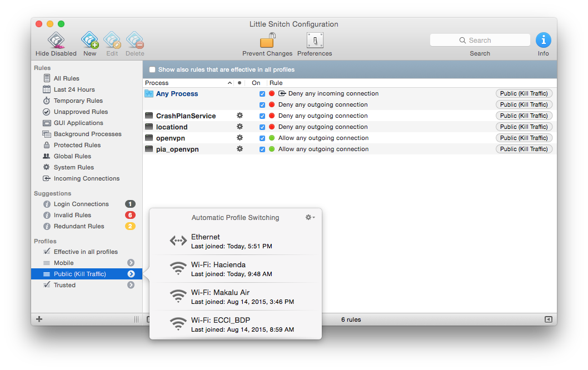Disable the pia_openvpn rule checkbox
Viewport: 588px width, 370px height.
pos(262,149)
